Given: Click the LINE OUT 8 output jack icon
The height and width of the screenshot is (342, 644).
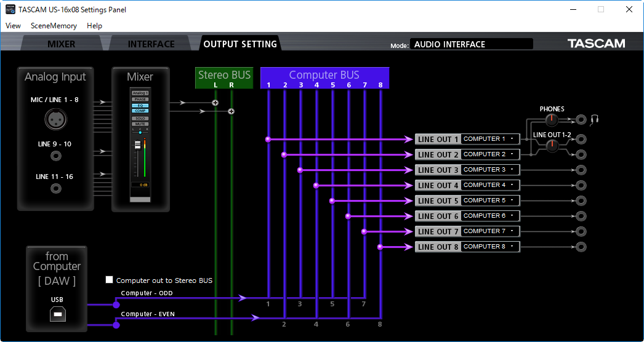Looking at the screenshot, I should (581, 247).
